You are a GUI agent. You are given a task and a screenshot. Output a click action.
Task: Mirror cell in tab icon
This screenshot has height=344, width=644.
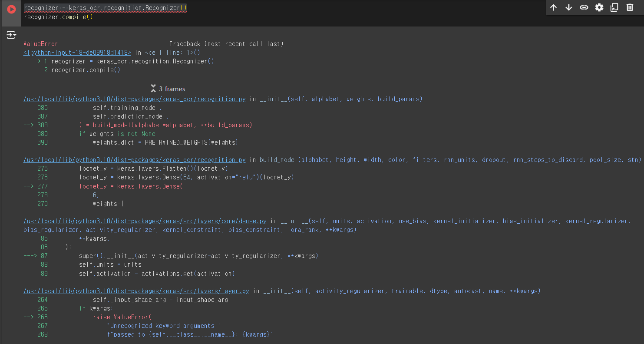click(x=614, y=7)
